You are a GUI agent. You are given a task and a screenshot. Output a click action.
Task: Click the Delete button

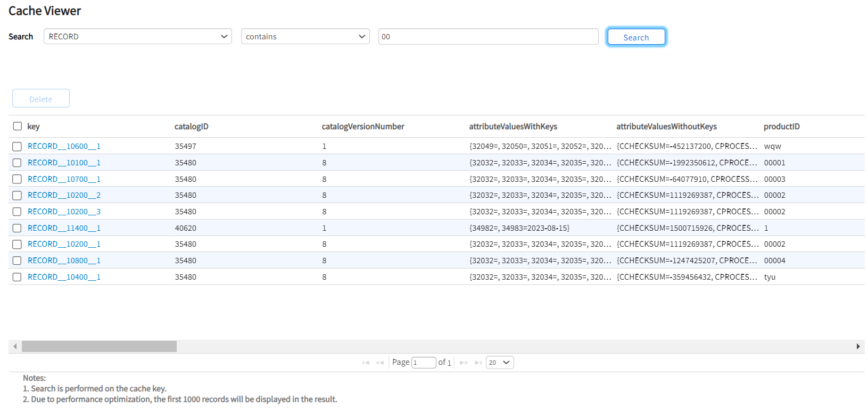pyautogui.click(x=41, y=98)
